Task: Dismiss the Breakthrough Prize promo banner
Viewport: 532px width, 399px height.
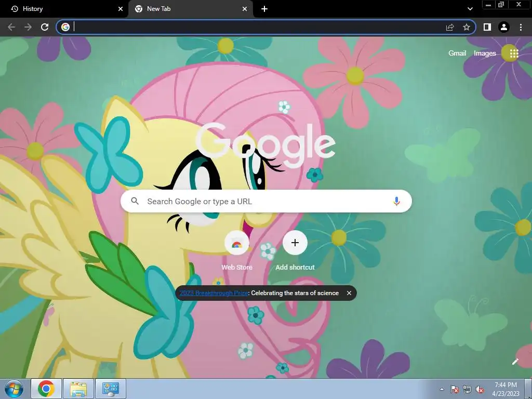Action: 349,293
